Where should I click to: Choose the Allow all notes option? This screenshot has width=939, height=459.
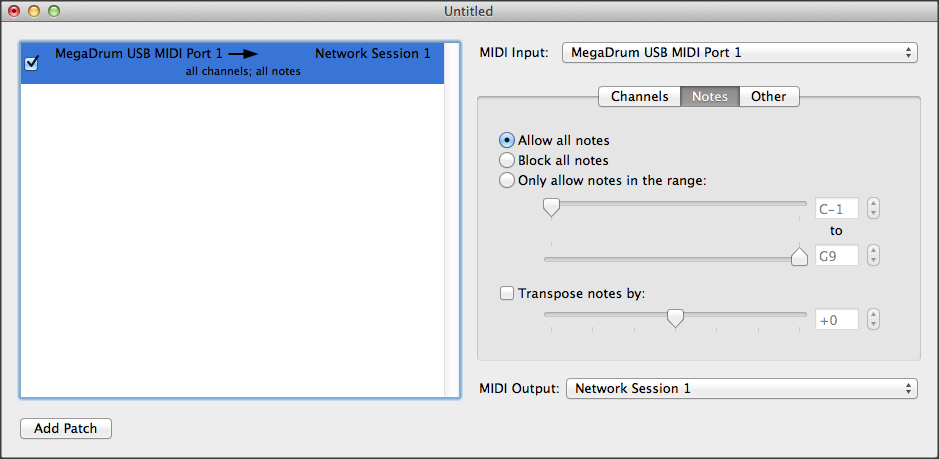(507, 140)
